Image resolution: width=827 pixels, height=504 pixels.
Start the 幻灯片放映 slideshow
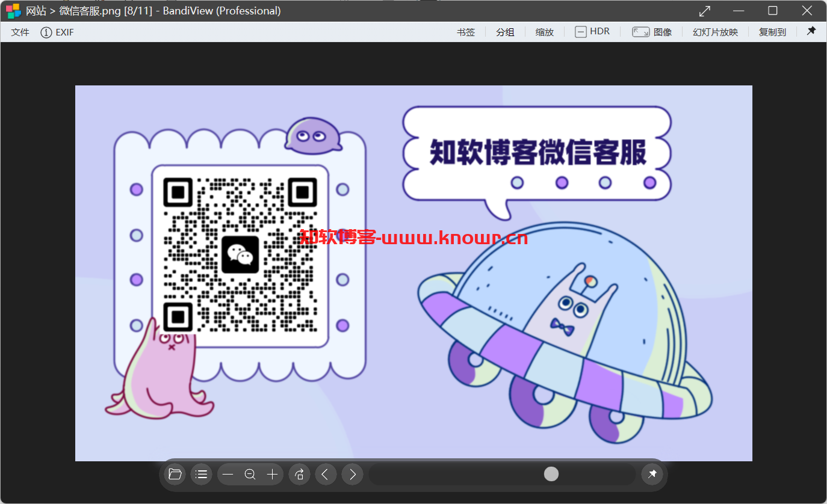coord(715,32)
